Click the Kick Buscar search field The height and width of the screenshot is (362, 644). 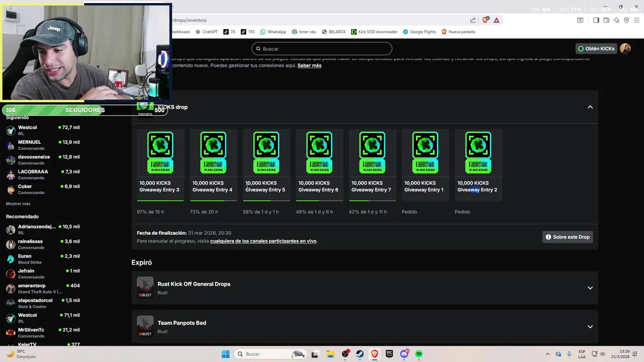(x=322, y=49)
